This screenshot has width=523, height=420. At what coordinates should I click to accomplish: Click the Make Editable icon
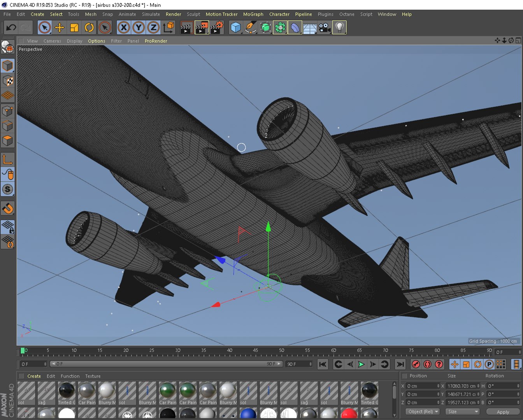point(8,47)
